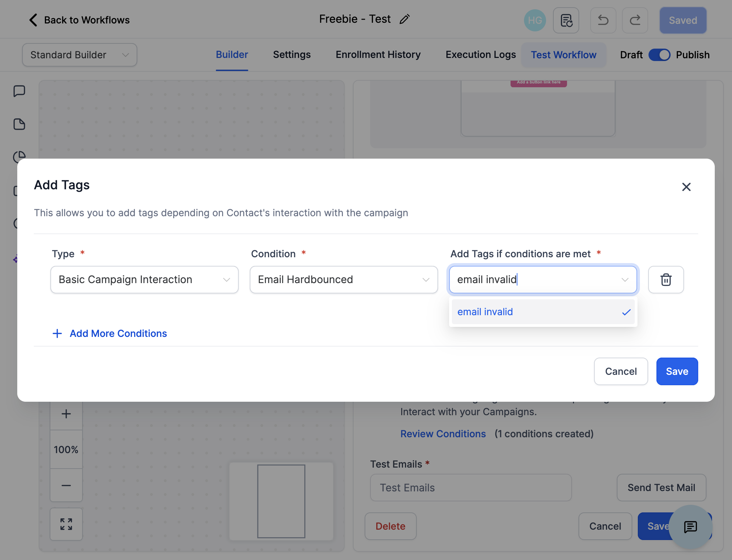Switch to the Settings tab

[292, 55]
